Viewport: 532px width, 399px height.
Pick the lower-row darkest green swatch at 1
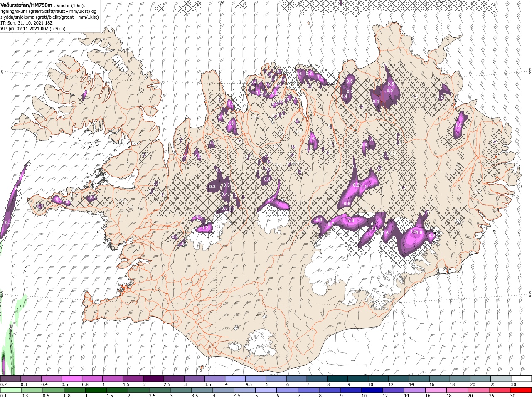pyautogui.click(x=96, y=390)
